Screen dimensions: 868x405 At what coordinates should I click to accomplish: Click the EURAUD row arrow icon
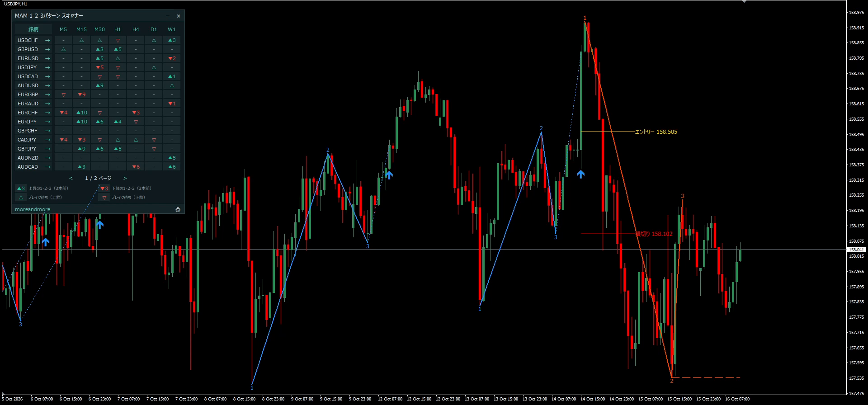[47, 104]
